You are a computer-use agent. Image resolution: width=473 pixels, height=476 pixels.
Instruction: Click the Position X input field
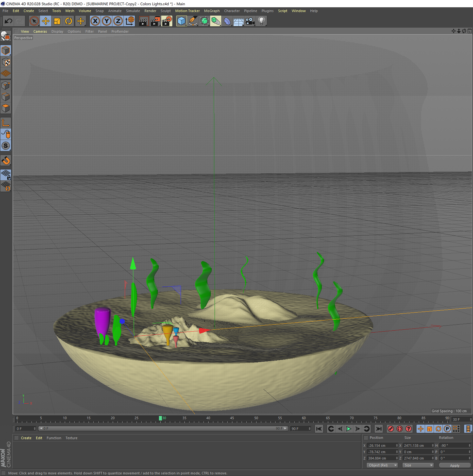(381, 445)
